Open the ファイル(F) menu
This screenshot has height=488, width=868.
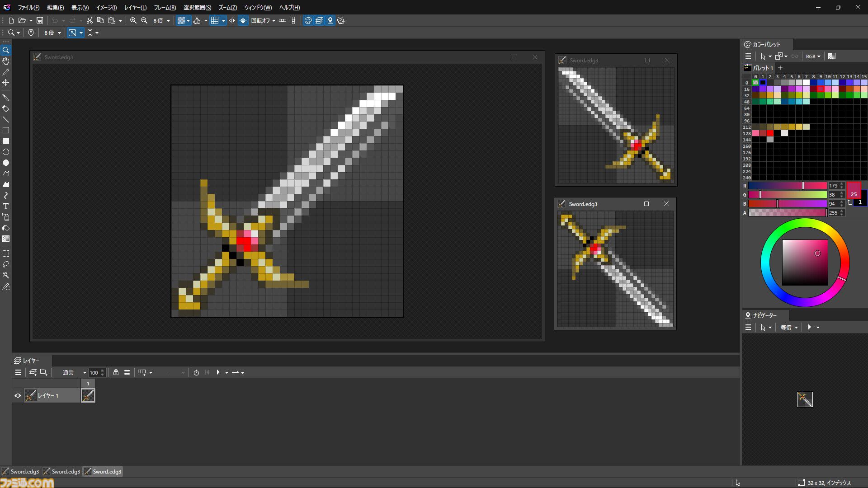coord(28,7)
